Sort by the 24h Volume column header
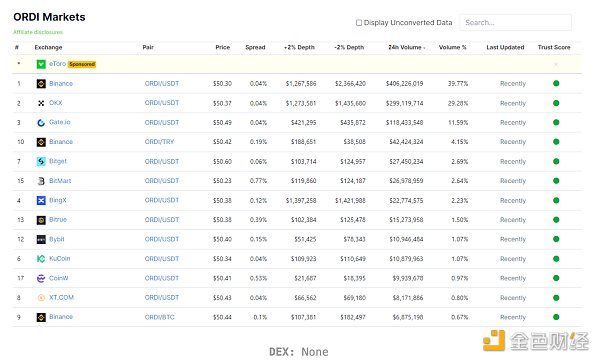The height and width of the screenshot is (362, 600). click(406, 47)
